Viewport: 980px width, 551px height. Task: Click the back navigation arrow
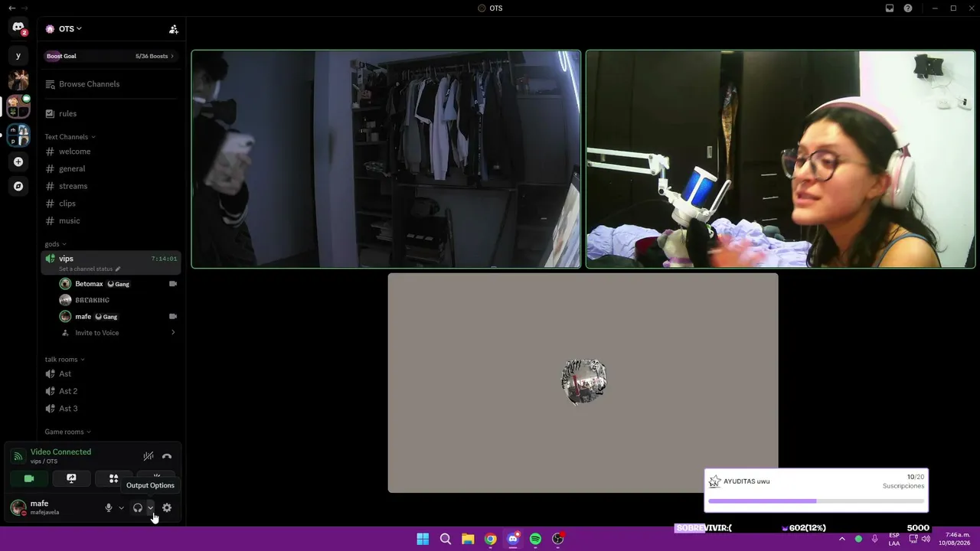click(11, 8)
